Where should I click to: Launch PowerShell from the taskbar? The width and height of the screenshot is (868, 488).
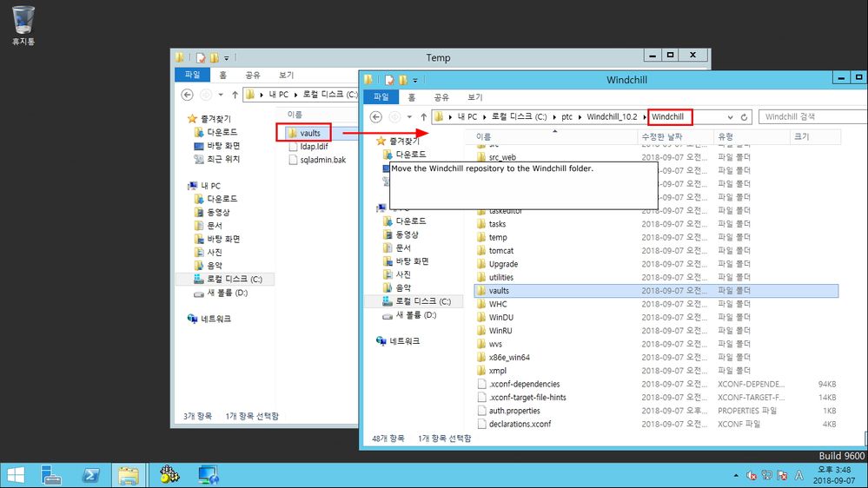click(90, 475)
